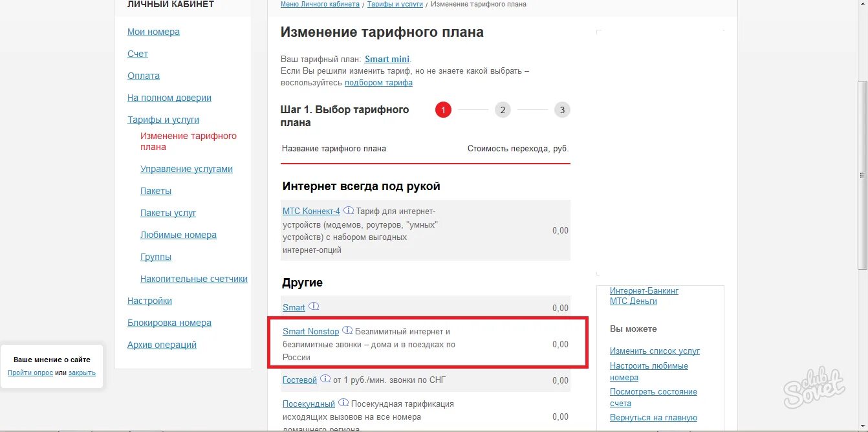Screen dimensions: 868x432
Task: Open Управление услугами submenu item
Action: 186,169
